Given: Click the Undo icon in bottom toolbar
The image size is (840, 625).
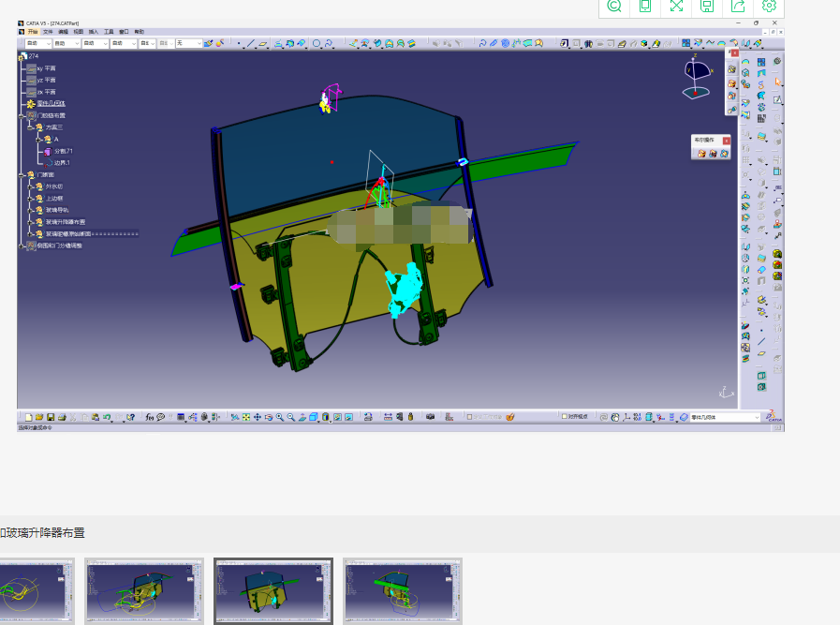Looking at the screenshot, I should [x=107, y=417].
